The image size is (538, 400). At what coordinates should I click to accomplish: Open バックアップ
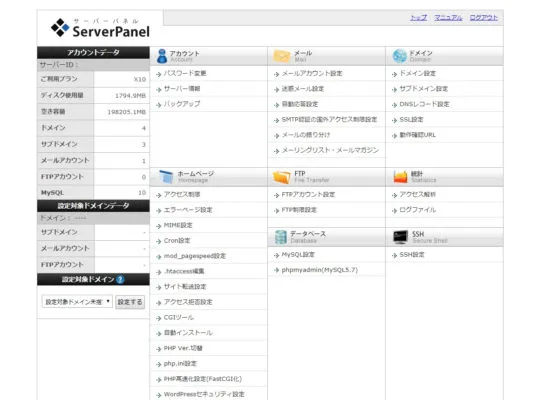pos(182,104)
